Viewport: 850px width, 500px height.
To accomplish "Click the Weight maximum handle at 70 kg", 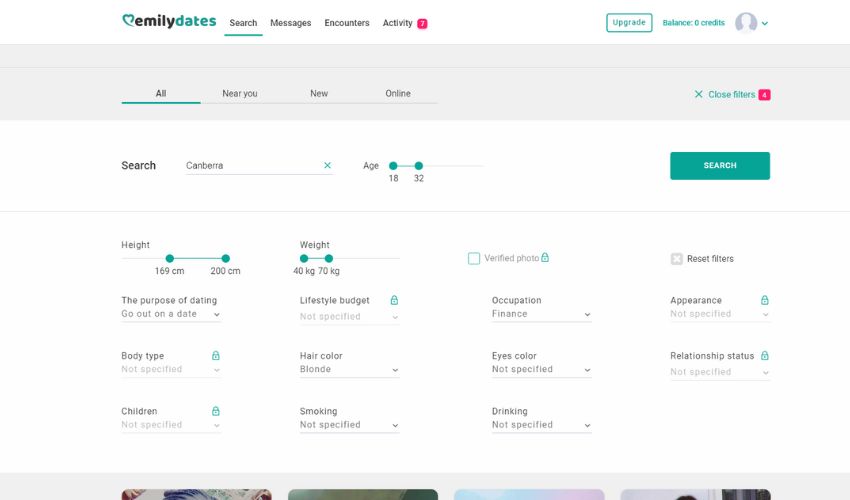I will click(329, 259).
